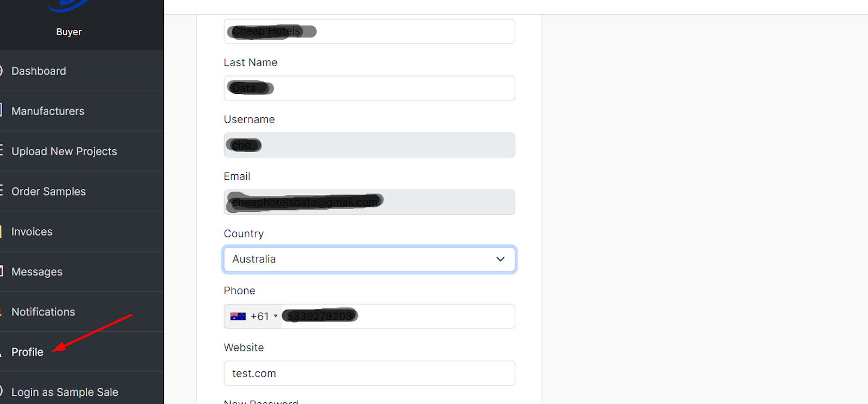Click Login as Sample Sale link
The width and height of the screenshot is (868, 404).
tap(65, 392)
